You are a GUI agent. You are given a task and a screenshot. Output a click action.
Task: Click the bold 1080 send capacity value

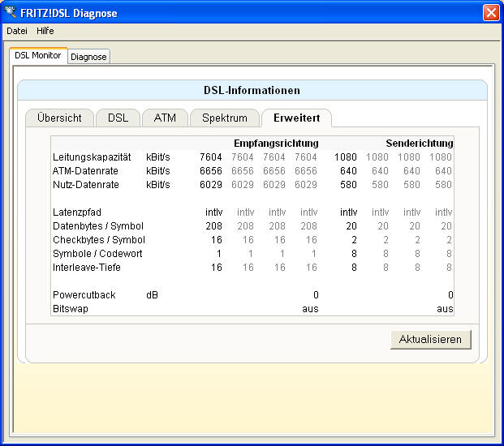pyautogui.click(x=346, y=157)
